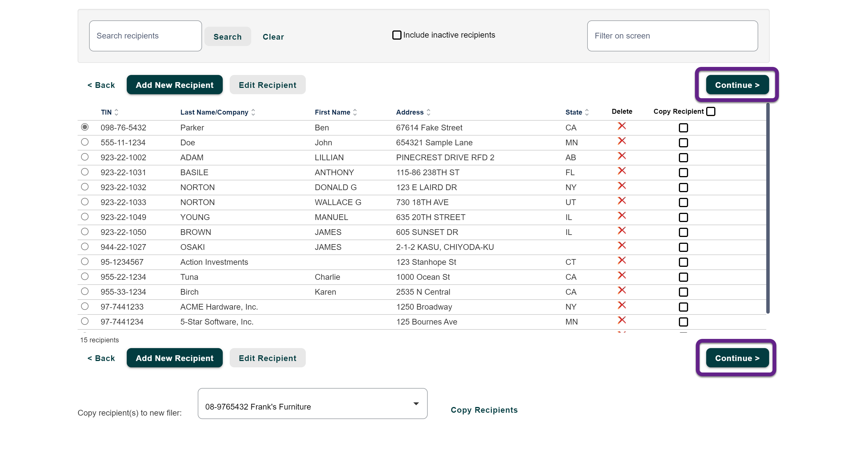Open the new filer dropdown Frank's Furniture

312,403
